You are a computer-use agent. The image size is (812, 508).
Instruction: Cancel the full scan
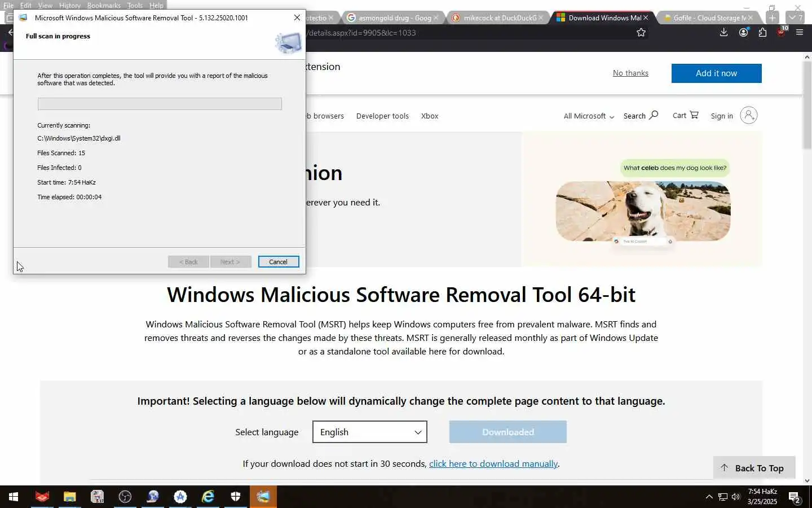pyautogui.click(x=279, y=262)
